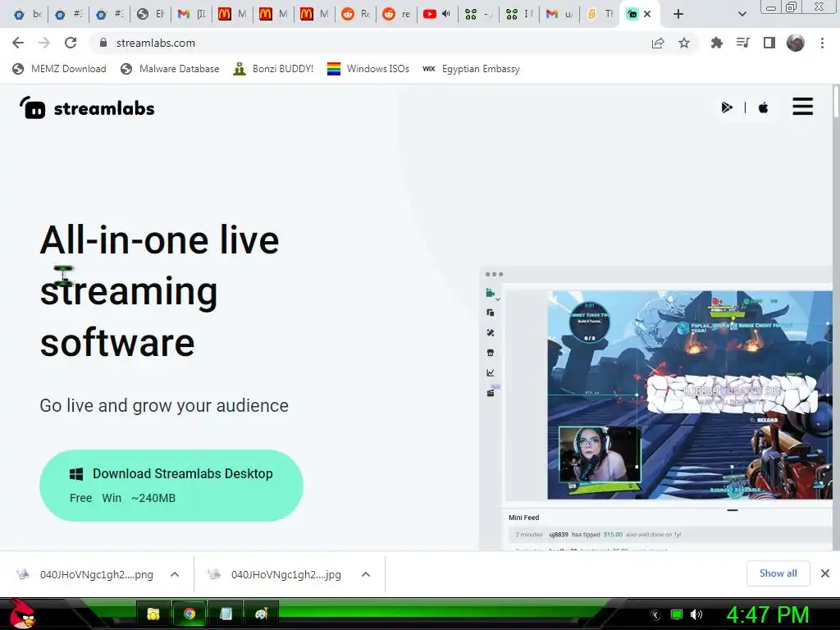Open the Chrome profile avatar

point(796,43)
